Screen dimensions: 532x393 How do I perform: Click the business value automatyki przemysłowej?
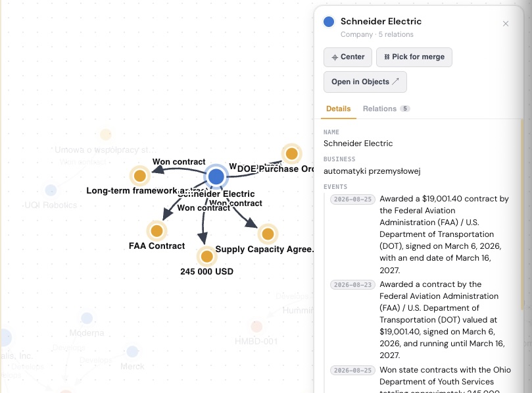pos(372,171)
